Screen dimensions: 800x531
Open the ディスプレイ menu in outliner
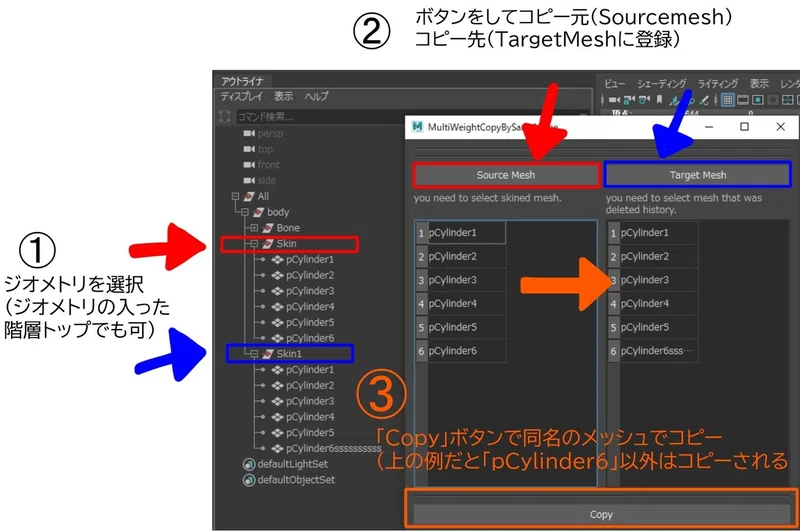pos(241,96)
